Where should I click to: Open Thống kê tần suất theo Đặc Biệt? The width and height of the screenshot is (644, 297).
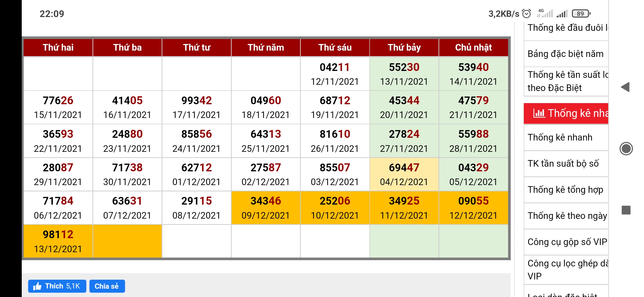coord(566,81)
